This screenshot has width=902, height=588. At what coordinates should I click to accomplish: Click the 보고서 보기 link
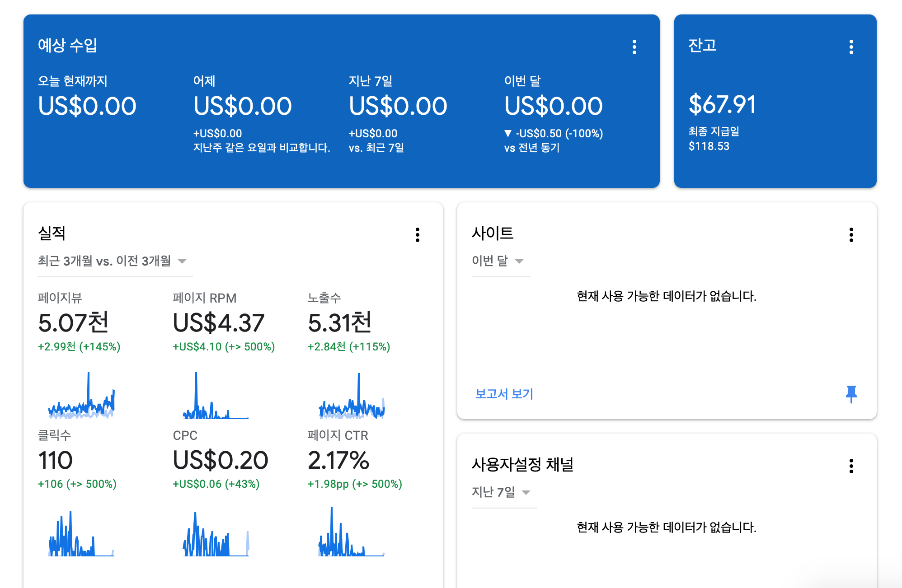(504, 394)
